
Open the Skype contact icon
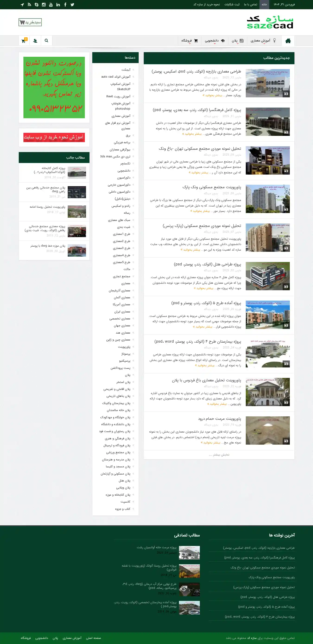click(36, 4)
